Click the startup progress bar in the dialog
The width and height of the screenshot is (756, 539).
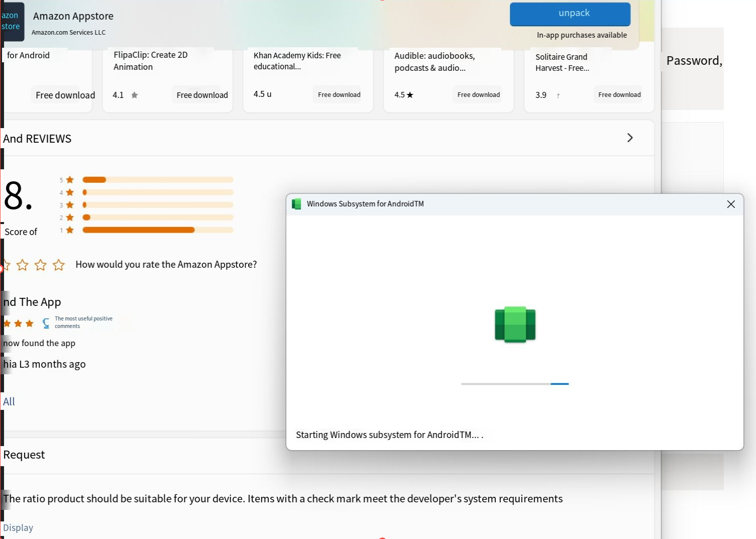515,384
